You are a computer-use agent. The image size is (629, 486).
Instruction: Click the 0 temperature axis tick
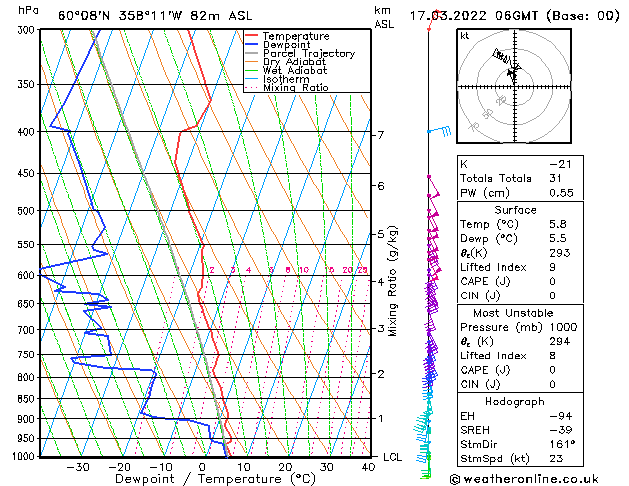click(x=202, y=467)
